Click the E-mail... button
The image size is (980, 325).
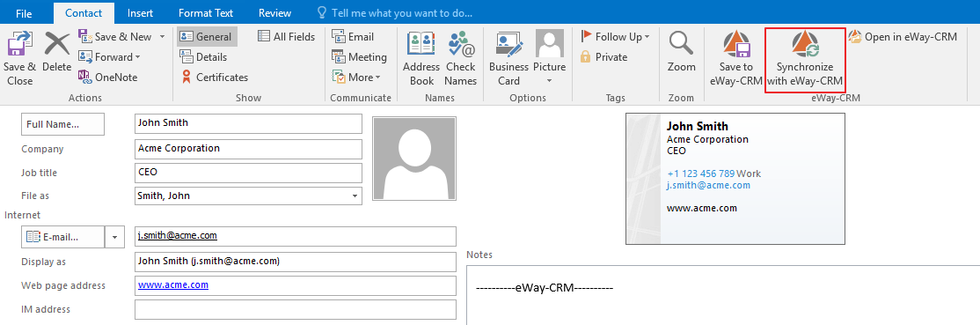pos(62,237)
